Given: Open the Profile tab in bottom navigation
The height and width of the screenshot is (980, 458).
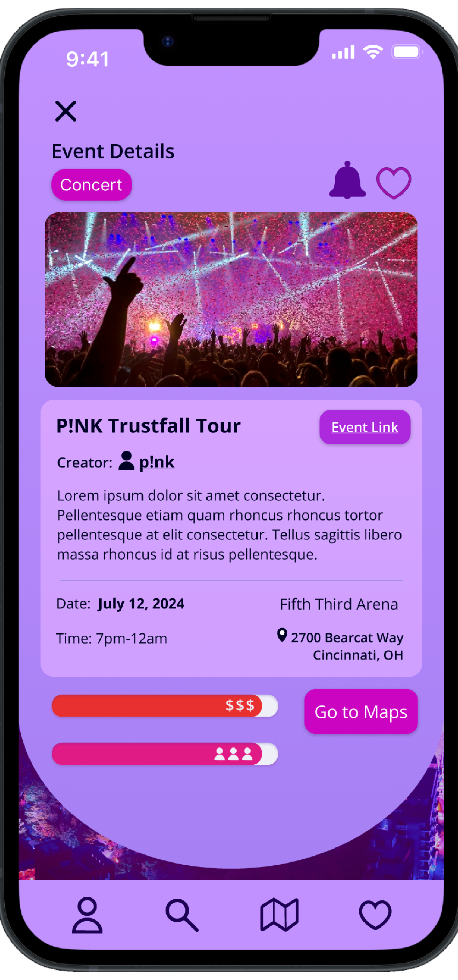Looking at the screenshot, I should point(88,915).
